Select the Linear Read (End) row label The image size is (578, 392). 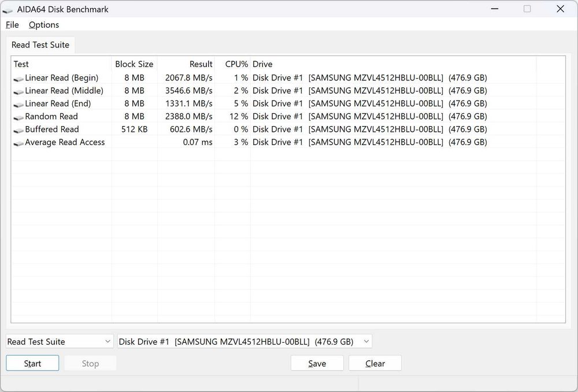[58, 103]
